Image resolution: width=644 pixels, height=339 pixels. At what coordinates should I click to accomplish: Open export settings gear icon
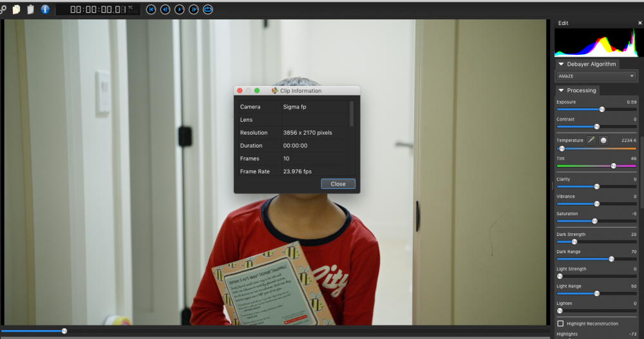pyautogui.click(x=3, y=9)
